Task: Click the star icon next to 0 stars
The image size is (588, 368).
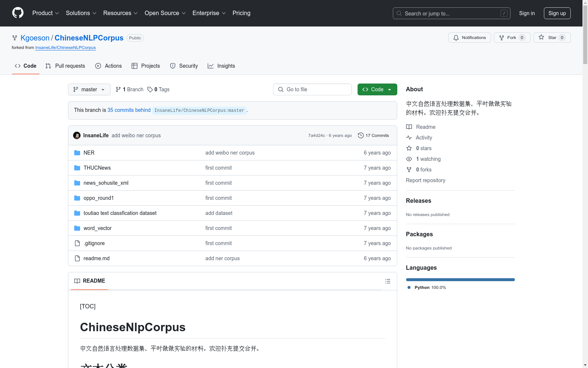Action: 409,148
